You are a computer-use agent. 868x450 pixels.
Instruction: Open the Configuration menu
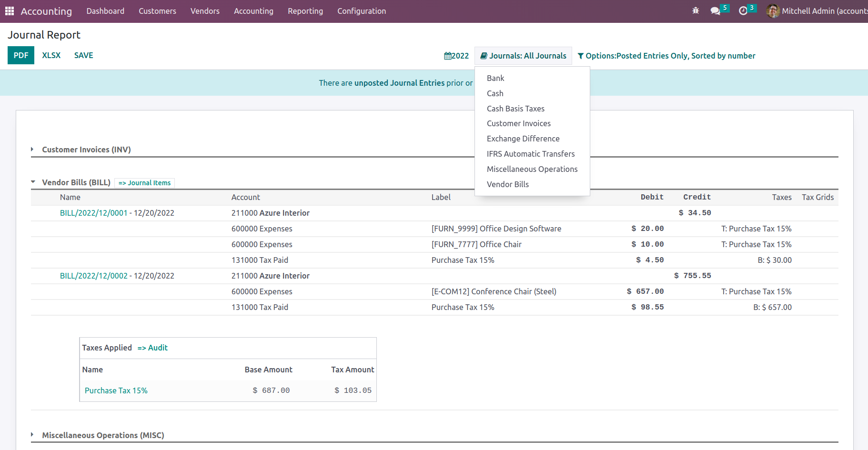point(362,11)
